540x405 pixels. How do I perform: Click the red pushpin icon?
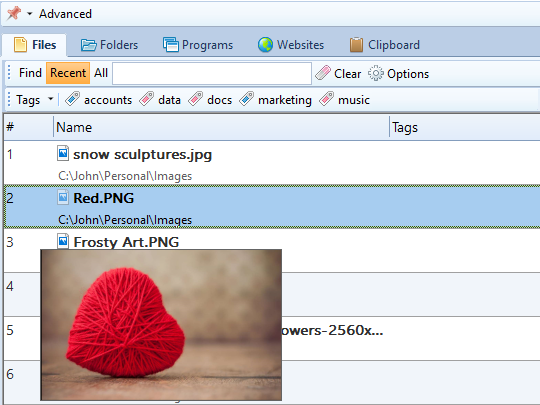point(14,14)
